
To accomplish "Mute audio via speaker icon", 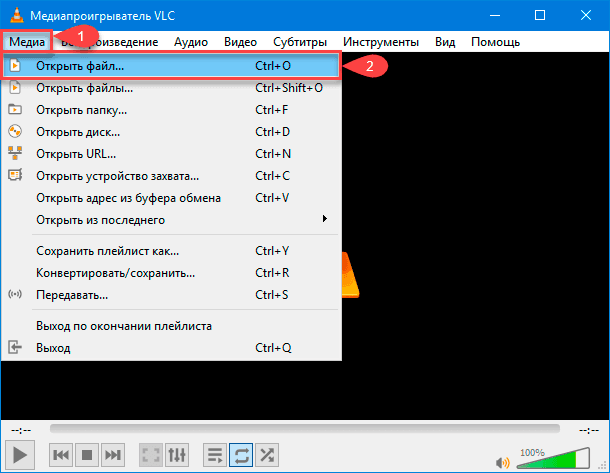I will pos(503,462).
